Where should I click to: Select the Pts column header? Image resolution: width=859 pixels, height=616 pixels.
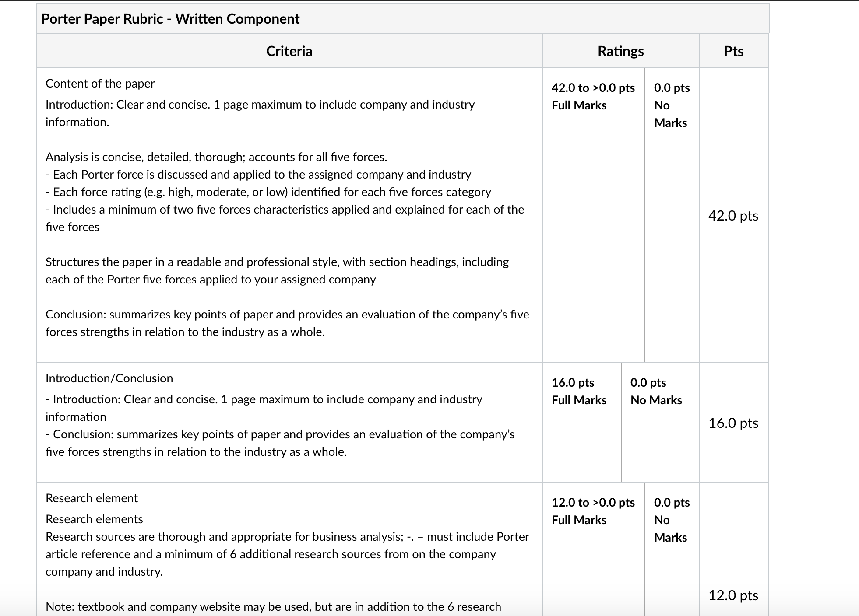coord(733,51)
